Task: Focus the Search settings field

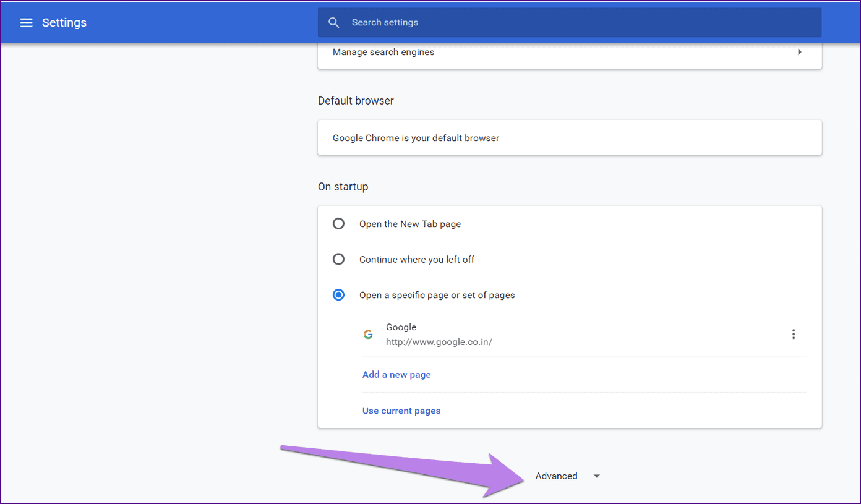Action: pos(570,23)
